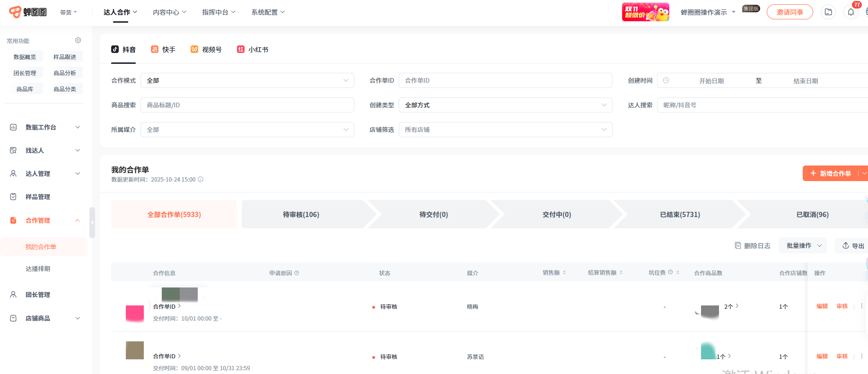Click the pink thumbnail in first row
This screenshot has width=868, height=374.
pyautogui.click(x=135, y=313)
